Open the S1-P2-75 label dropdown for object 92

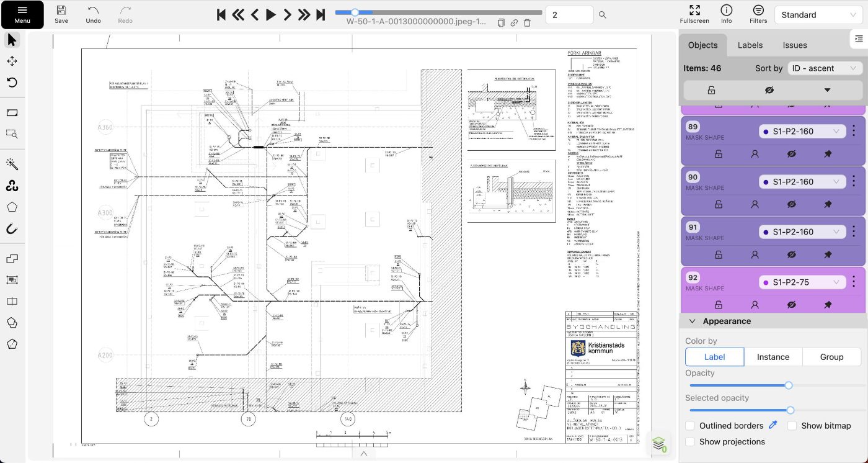pyautogui.click(x=802, y=282)
